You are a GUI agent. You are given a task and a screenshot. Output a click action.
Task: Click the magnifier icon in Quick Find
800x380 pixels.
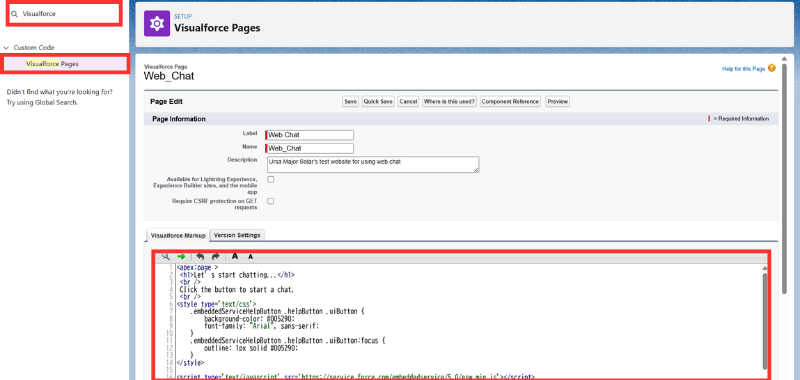(x=15, y=14)
